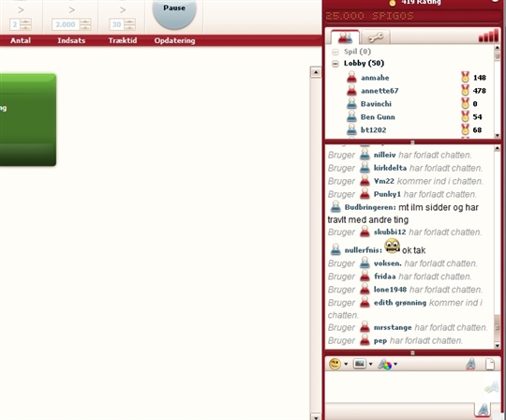
Task: Select user Ben Gunn in lobby list
Action: coord(378,117)
